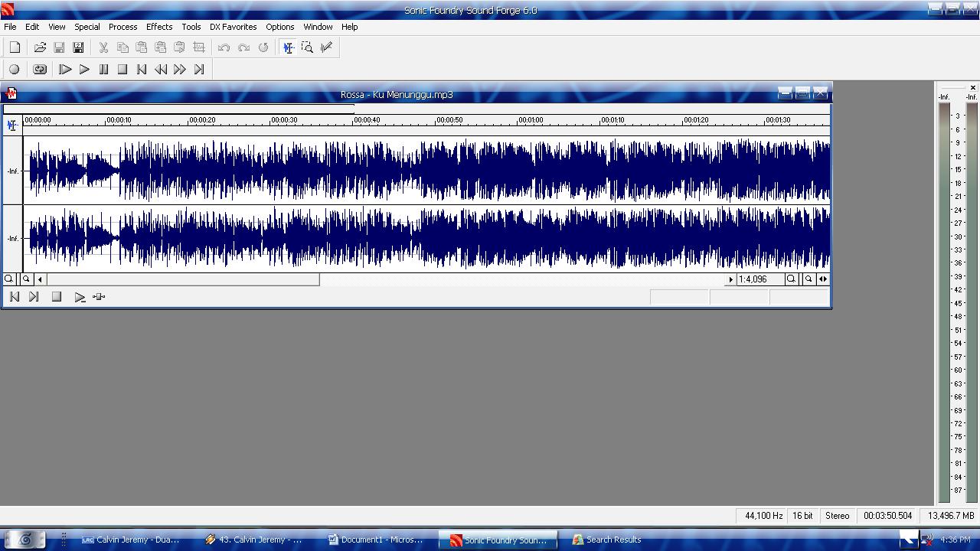Click the 00:01:20 ruler mark
The width and height of the screenshot is (980, 551).
pos(695,120)
